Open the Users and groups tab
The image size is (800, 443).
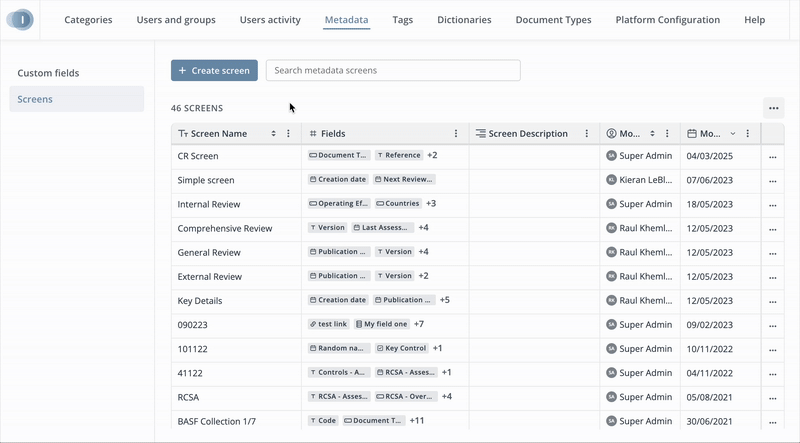click(176, 20)
